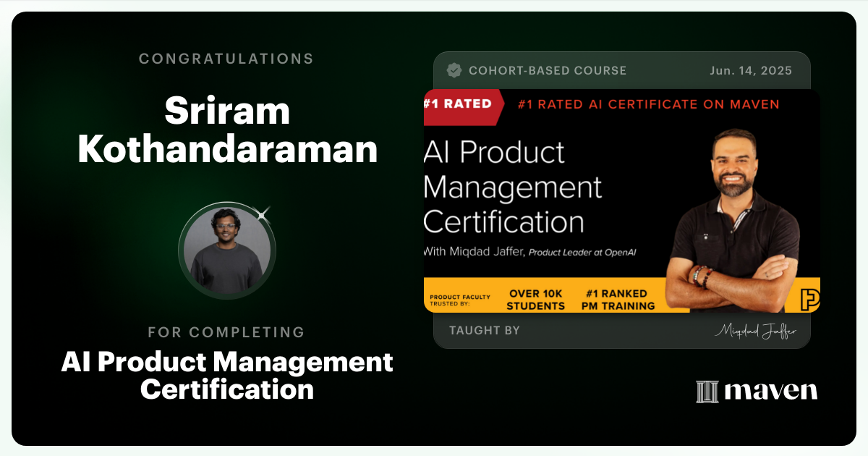Screen dimensions: 868x456
Task: Collapse the CONGRATULATIONS header area
Action: 227,59
